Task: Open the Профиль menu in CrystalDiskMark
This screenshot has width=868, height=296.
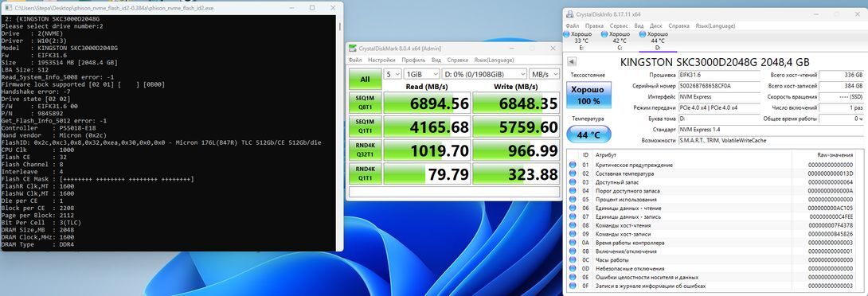Action: point(413,60)
